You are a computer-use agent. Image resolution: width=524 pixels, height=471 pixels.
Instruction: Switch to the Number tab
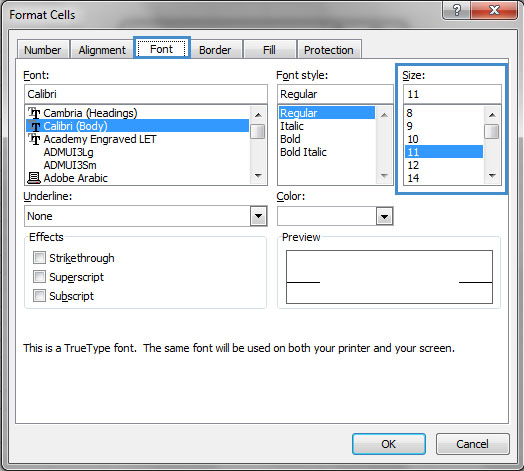(43, 50)
